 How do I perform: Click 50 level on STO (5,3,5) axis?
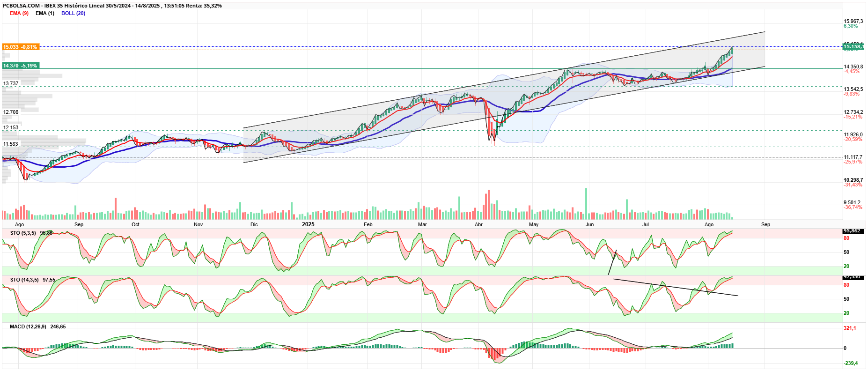846,252
